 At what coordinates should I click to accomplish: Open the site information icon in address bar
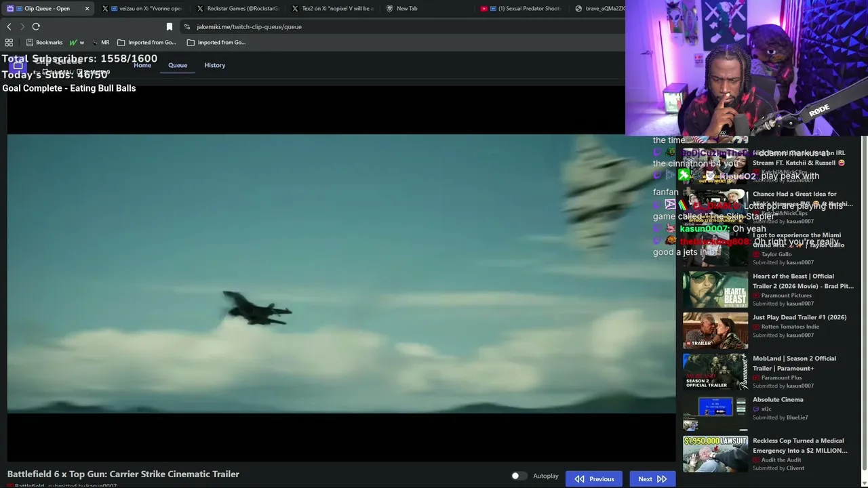187,26
